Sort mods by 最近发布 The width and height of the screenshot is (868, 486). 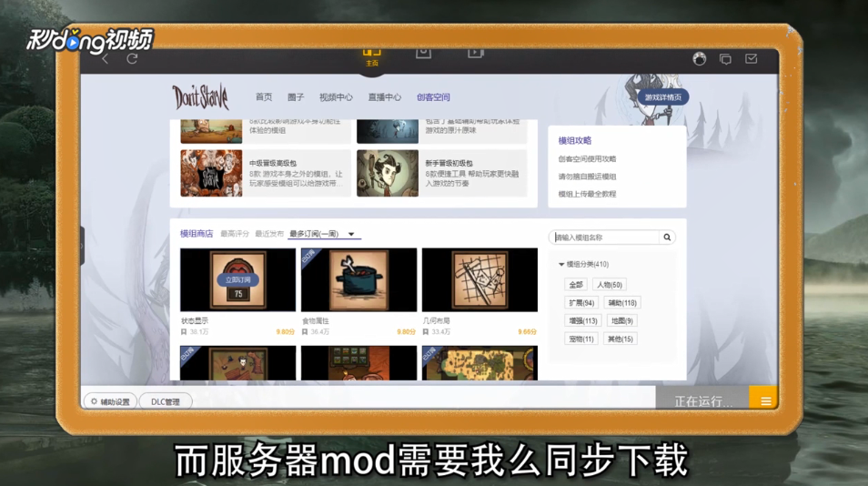pos(269,234)
